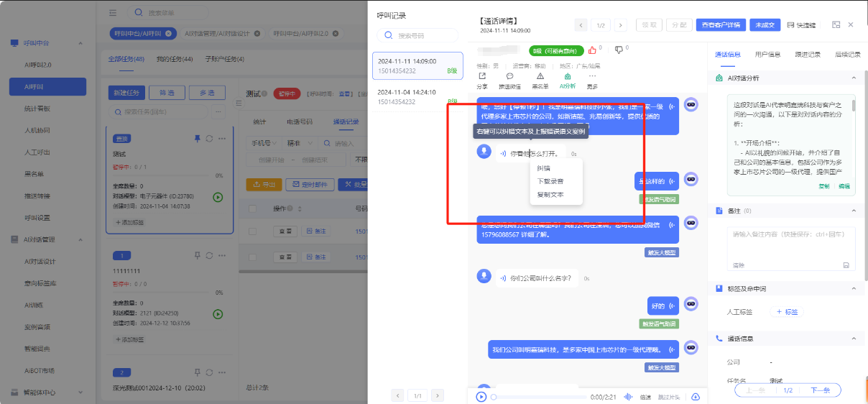Collapse the 标签及命中词 section
Image resolution: width=868 pixels, height=404 pixels.
tap(853, 288)
